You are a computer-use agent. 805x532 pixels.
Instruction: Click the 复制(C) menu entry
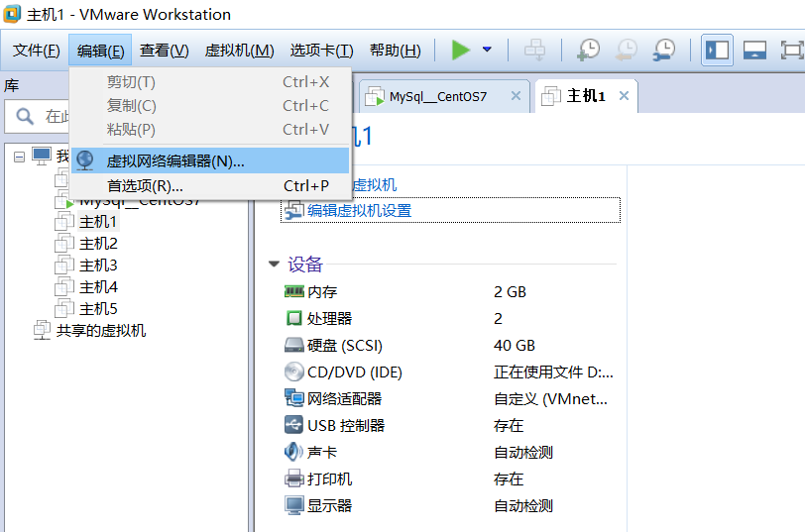pos(210,105)
